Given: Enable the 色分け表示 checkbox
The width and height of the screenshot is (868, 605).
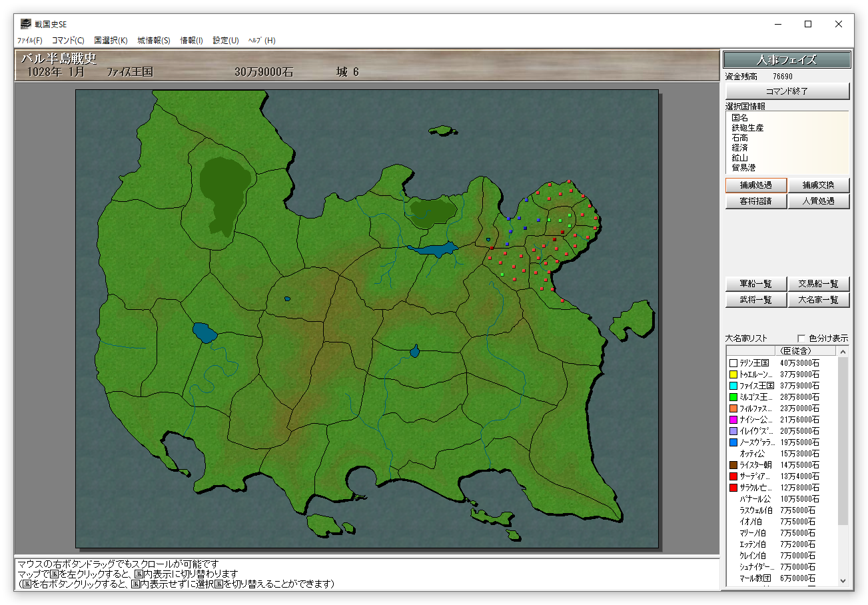Looking at the screenshot, I should [x=801, y=338].
